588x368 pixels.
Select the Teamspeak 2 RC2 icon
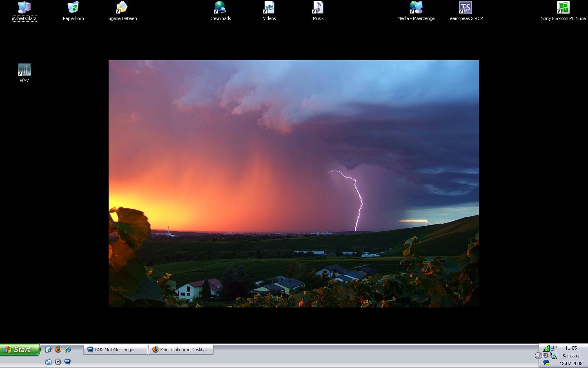pyautogui.click(x=465, y=11)
